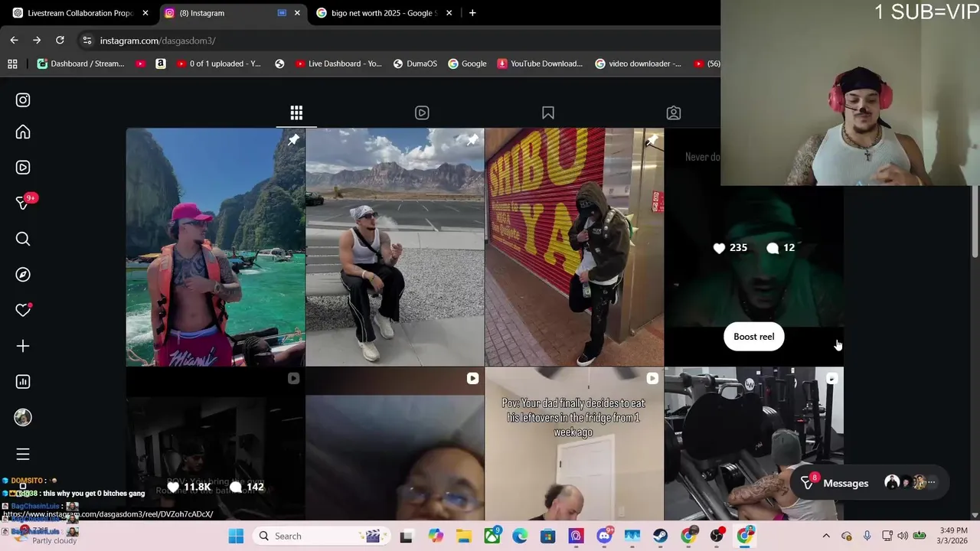Open File Explorer from the taskbar

pyautogui.click(x=464, y=536)
